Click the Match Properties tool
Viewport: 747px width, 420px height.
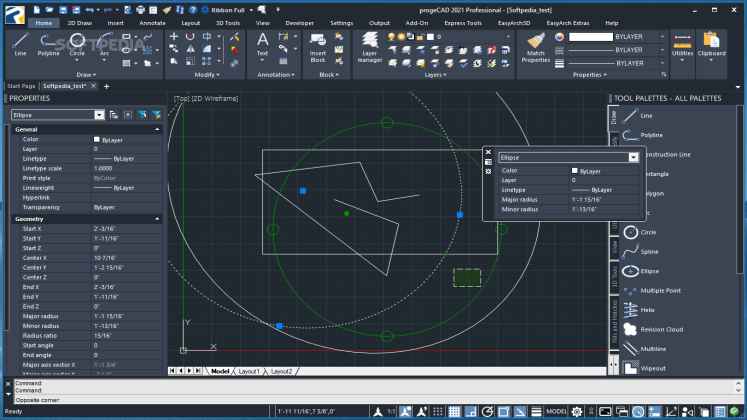tap(535, 46)
